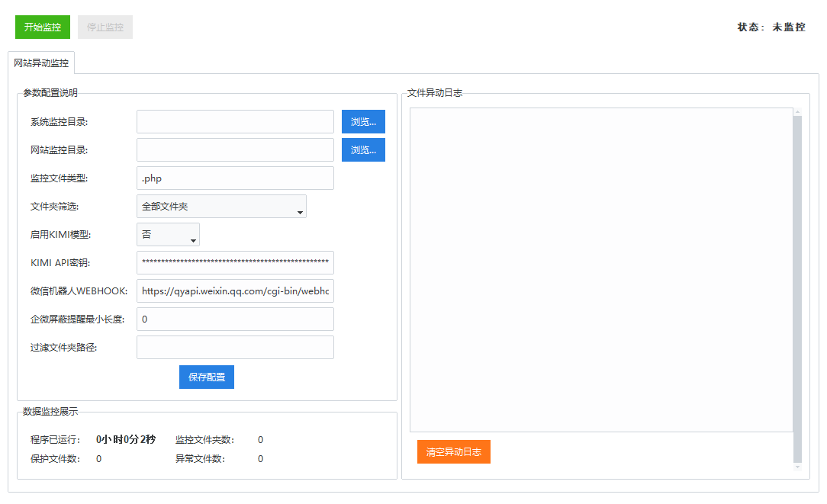Edit the 企微屏蔽提醒最小长度 field
827x504 pixels.
[235, 319]
